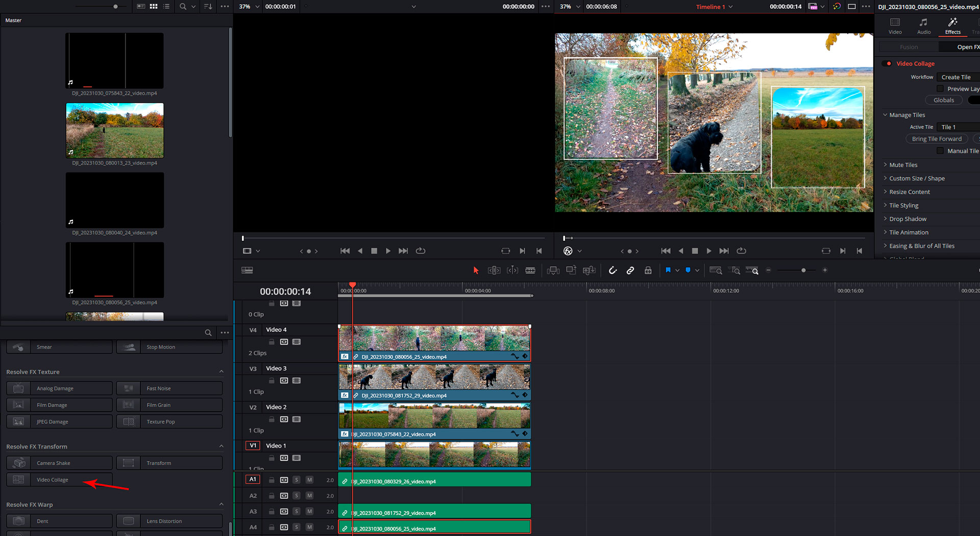
Task: Search effects library with magnifier icon
Action: pos(208,333)
